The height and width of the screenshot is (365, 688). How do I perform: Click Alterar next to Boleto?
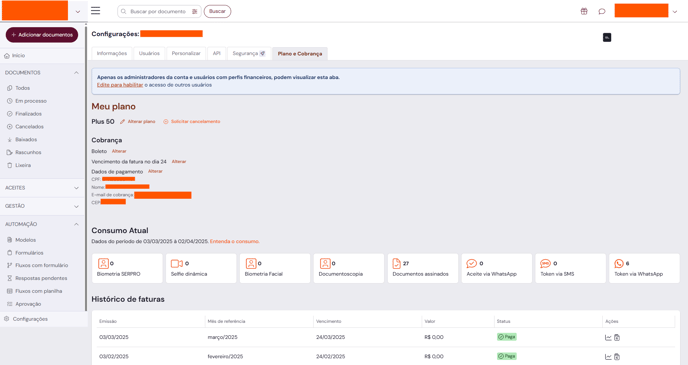(119, 151)
